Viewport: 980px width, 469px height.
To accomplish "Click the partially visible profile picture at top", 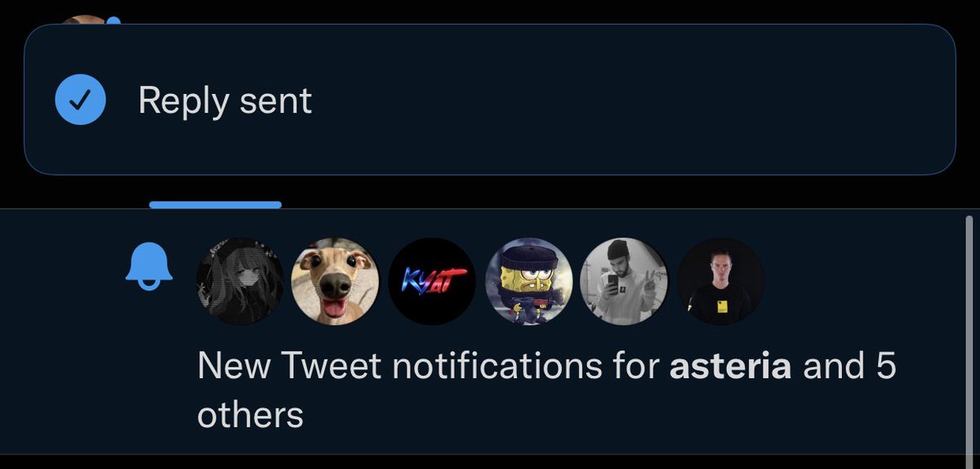I will [85, 20].
